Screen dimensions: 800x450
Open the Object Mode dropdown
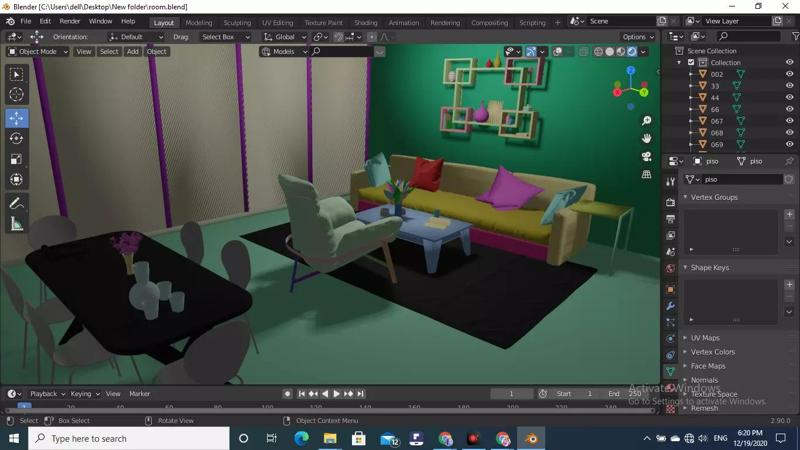[x=38, y=52]
